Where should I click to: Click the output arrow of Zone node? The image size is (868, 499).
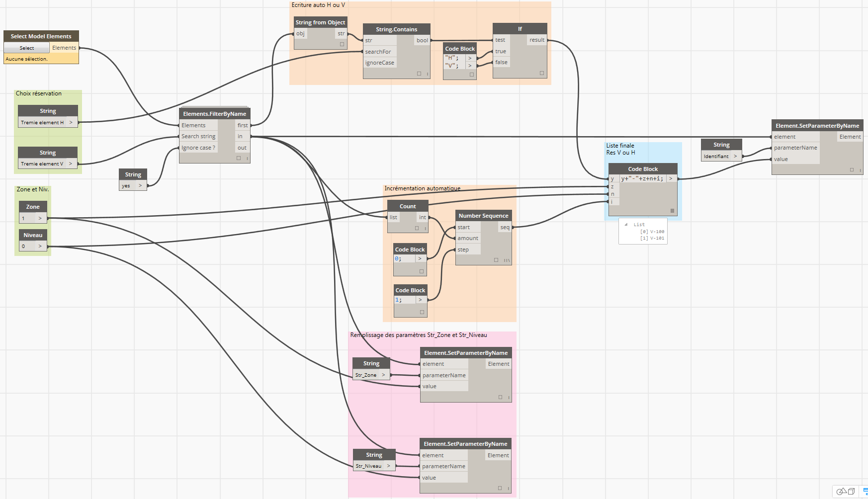click(x=40, y=218)
